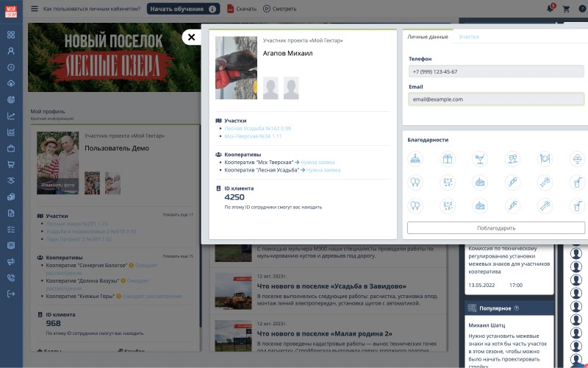Open notifications via the bell icon
Image resolution: width=588 pixels, height=368 pixels.
[x=550, y=9]
